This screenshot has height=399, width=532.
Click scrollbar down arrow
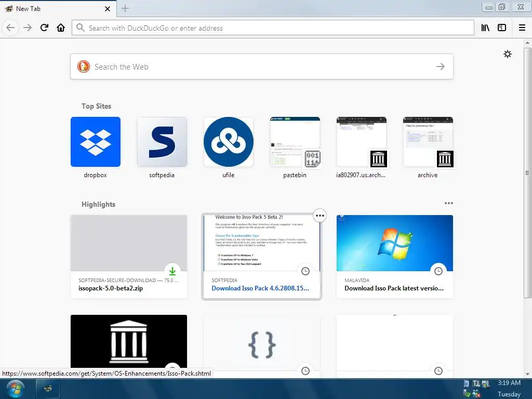(527, 374)
